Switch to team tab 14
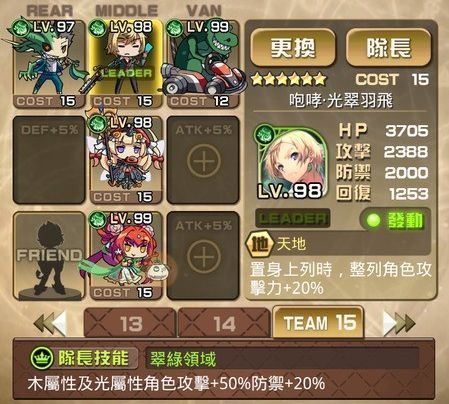 (x=224, y=323)
